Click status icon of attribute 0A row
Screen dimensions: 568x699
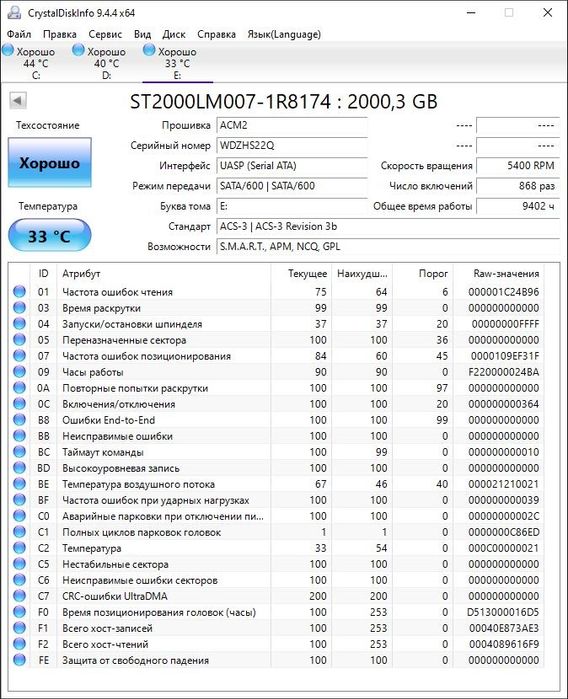click(19, 388)
